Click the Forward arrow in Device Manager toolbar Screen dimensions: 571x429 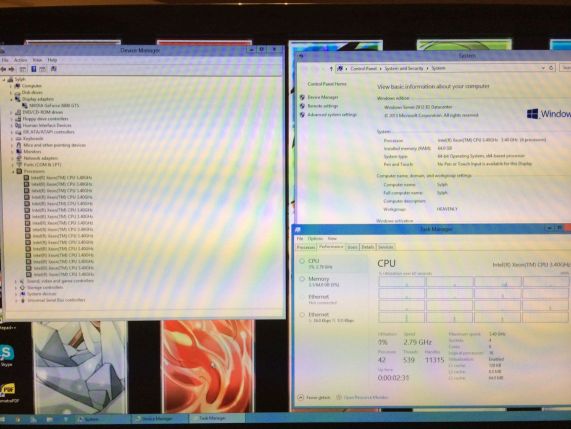pyautogui.click(x=12, y=69)
